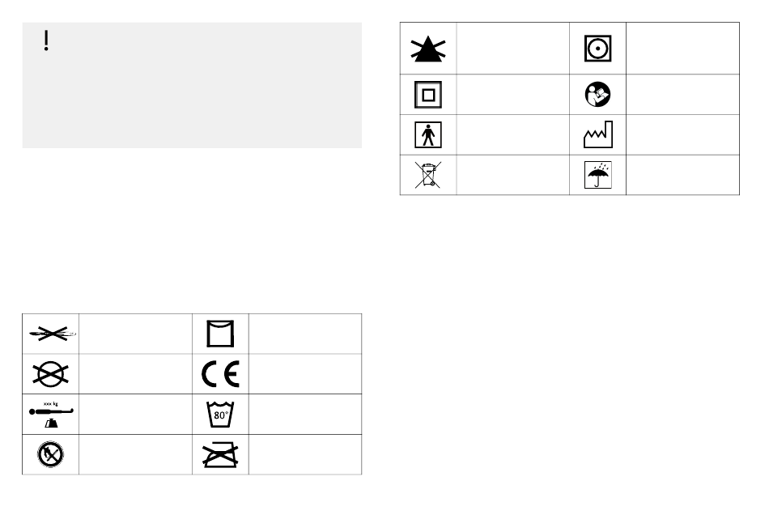Select the crossed-out light triangle symbol

pyautogui.click(x=428, y=49)
